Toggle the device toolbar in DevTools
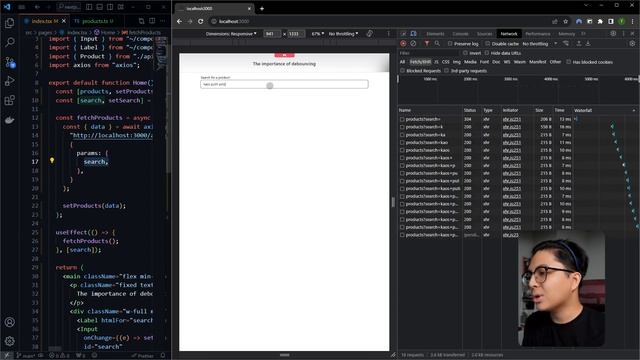640x360 pixels. tap(413, 34)
